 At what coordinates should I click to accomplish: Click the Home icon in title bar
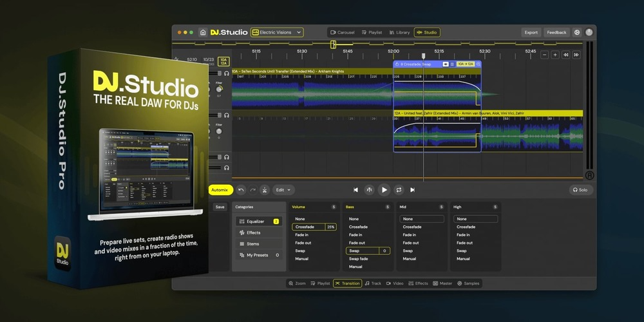click(x=203, y=32)
